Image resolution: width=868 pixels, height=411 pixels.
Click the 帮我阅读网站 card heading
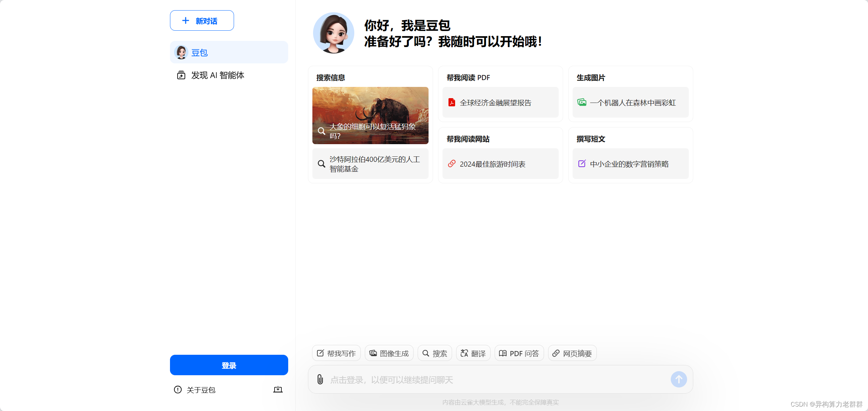point(468,139)
